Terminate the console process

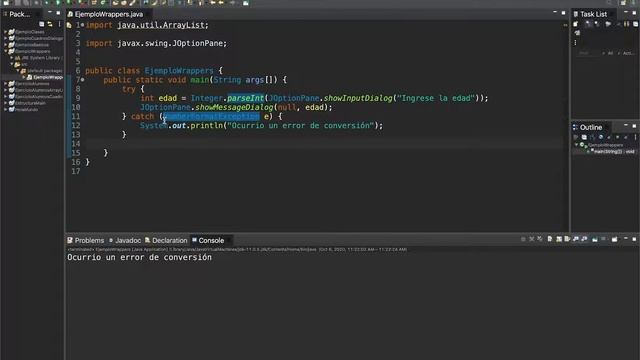[x=523, y=239]
